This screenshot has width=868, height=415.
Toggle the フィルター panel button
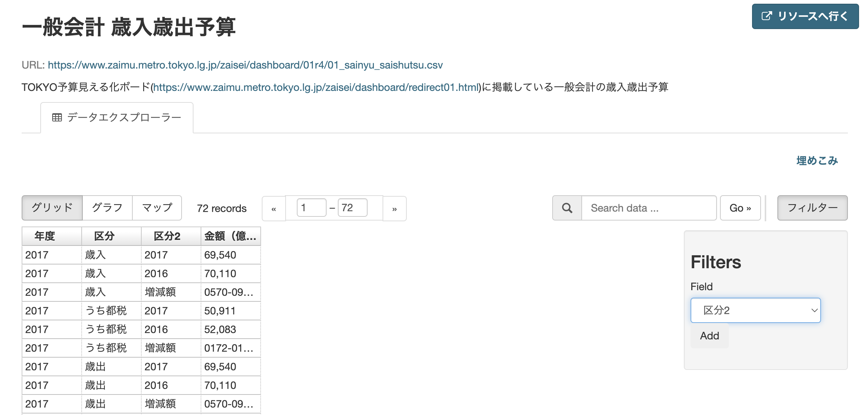point(812,208)
